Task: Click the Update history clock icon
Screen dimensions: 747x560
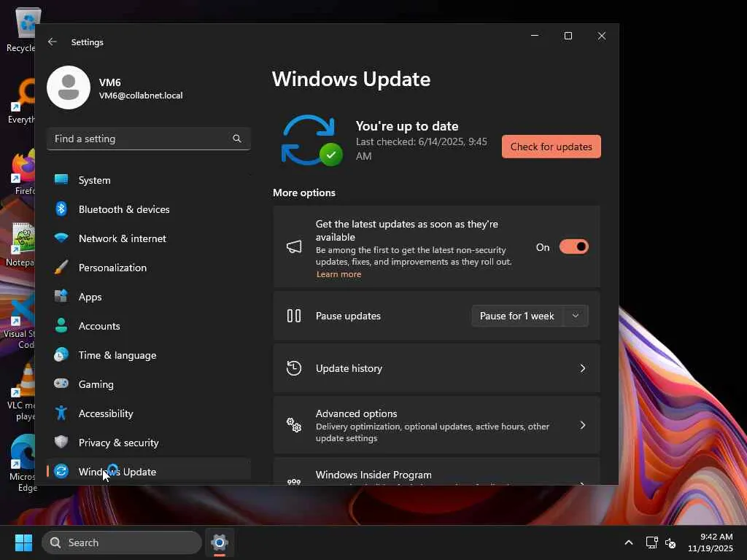Action: point(294,368)
